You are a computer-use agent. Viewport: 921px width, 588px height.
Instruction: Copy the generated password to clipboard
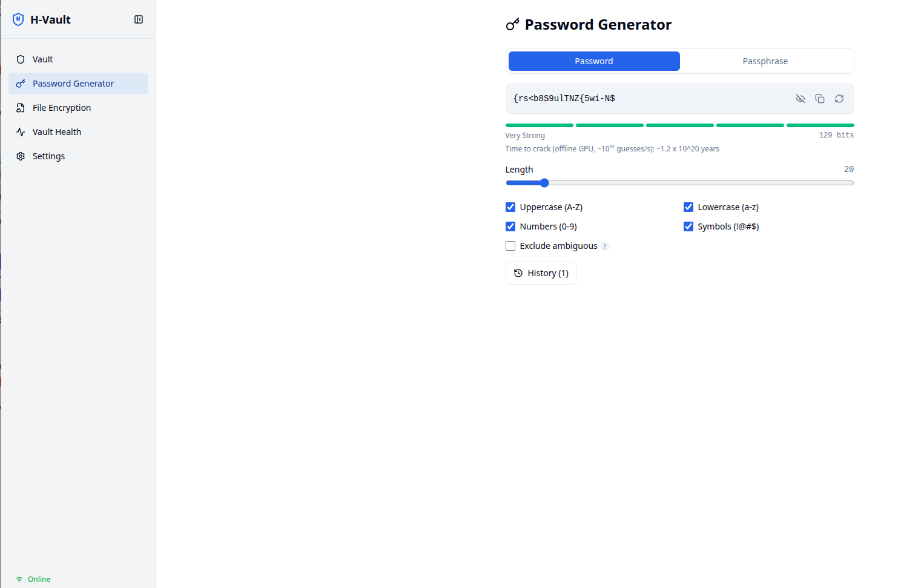[x=820, y=99]
